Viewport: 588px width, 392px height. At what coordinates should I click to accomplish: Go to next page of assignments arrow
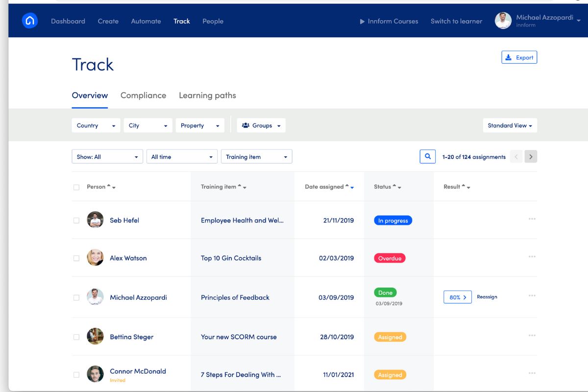click(x=531, y=157)
